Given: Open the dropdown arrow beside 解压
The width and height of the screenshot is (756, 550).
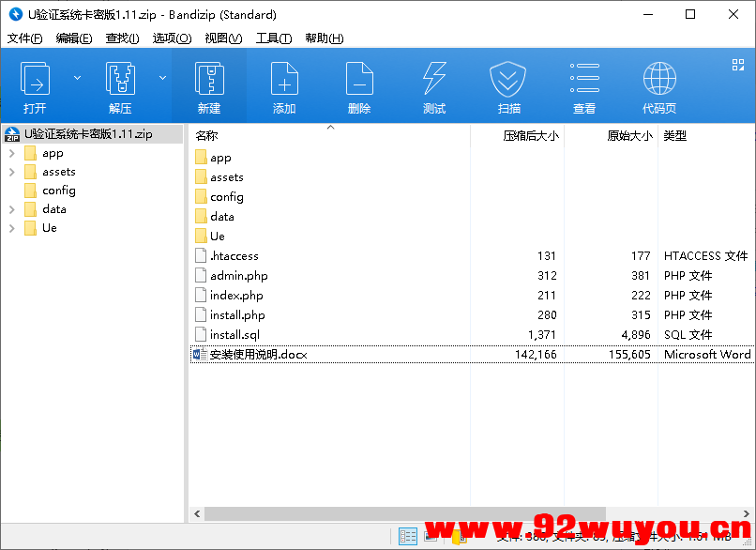Looking at the screenshot, I should coord(161,77).
